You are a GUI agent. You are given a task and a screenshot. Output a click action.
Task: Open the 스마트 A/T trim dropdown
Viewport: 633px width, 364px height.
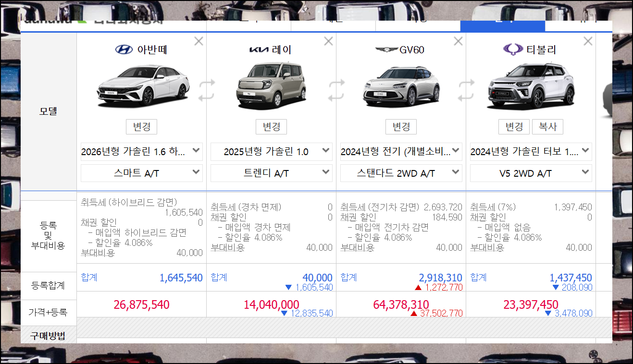tap(142, 173)
